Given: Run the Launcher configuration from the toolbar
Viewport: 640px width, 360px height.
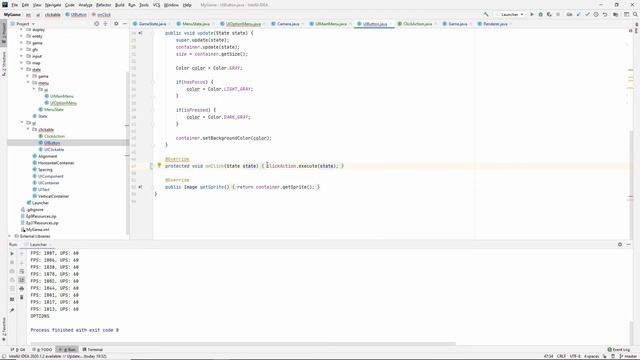Looking at the screenshot, I should [532, 14].
